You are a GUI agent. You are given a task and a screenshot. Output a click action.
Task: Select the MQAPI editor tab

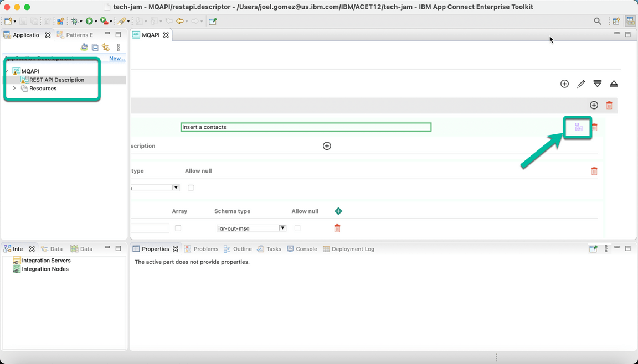pos(150,34)
